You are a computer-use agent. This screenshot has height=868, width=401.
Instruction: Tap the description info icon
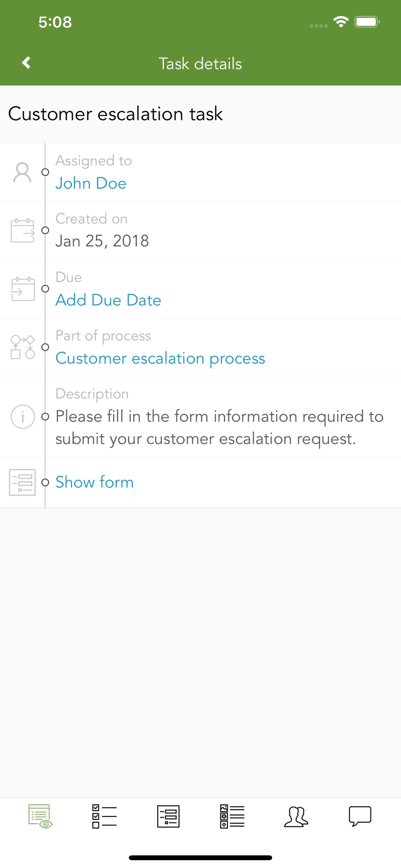[x=23, y=417]
